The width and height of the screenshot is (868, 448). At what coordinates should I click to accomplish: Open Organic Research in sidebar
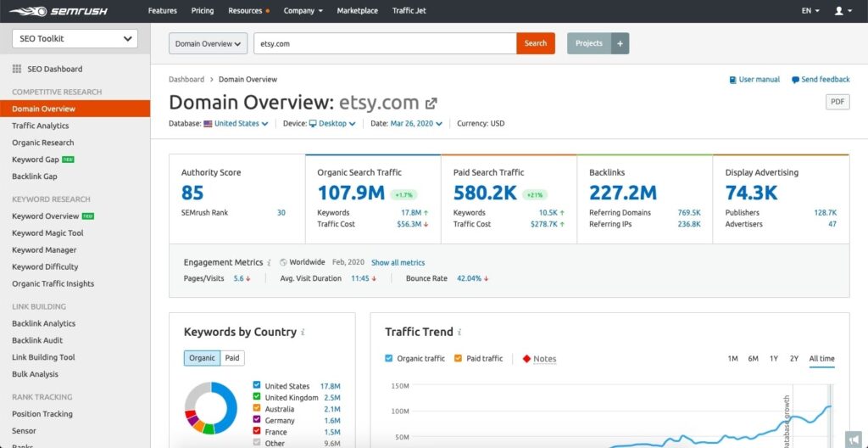click(x=43, y=143)
